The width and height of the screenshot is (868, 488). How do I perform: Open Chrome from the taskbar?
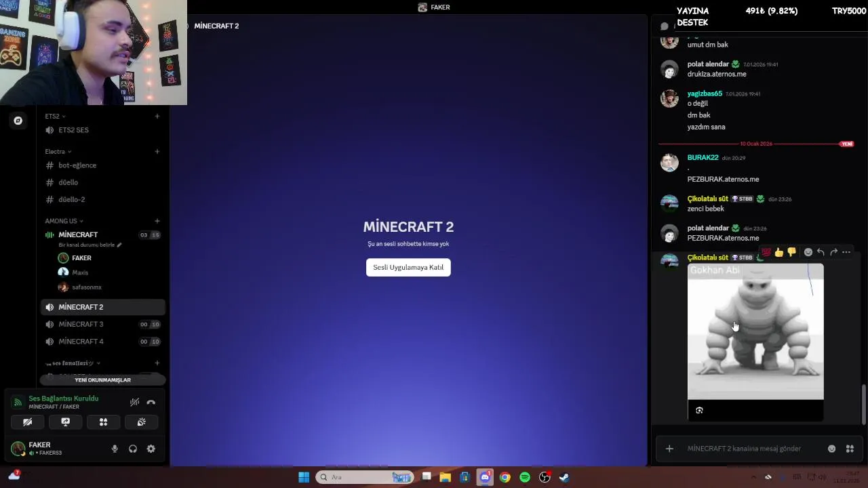505,477
